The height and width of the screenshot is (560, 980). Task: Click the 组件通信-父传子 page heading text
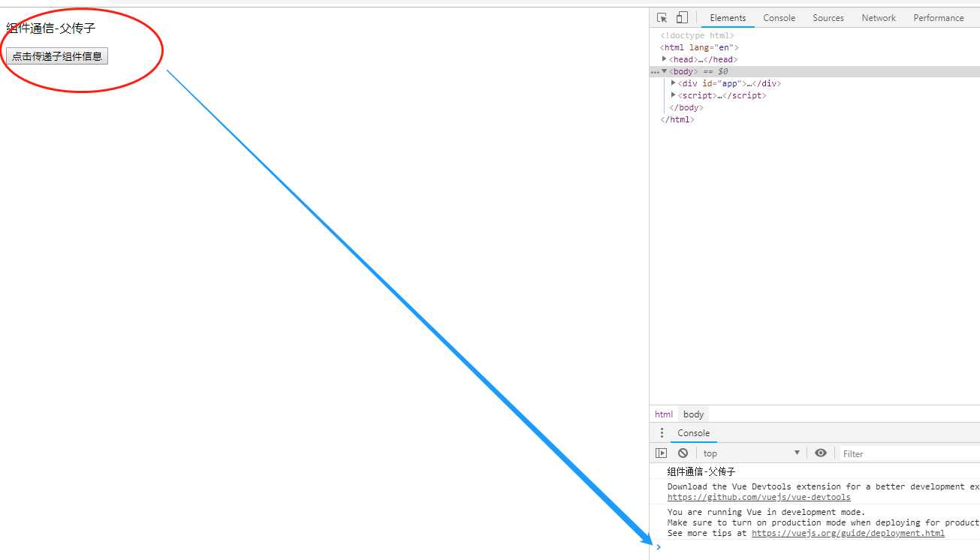(x=51, y=29)
